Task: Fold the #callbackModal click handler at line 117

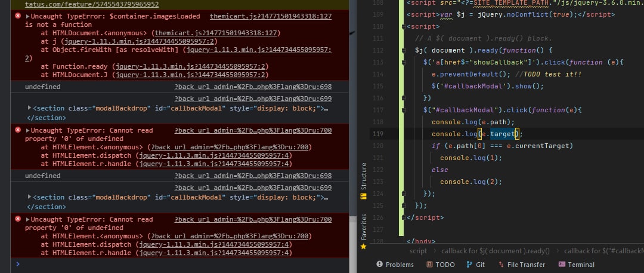Action: point(404,110)
